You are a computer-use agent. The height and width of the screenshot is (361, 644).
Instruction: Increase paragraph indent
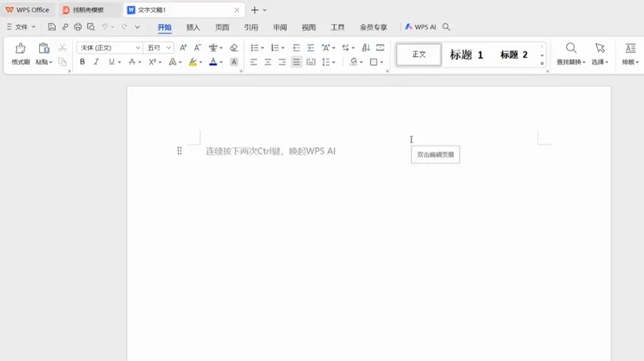(311, 47)
